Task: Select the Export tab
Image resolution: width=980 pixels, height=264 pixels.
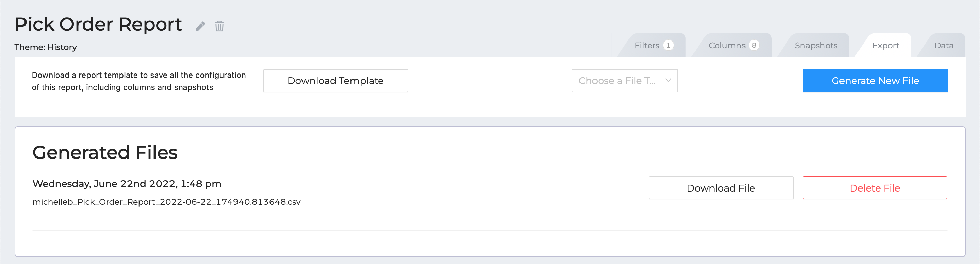Action: tap(885, 45)
